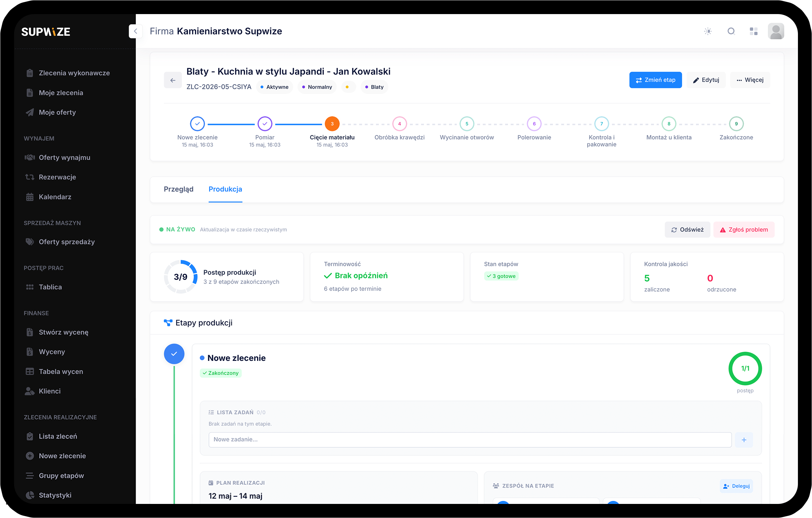This screenshot has width=812, height=518.
Task: Click the Brak opóźnień status text
Action: point(361,276)
